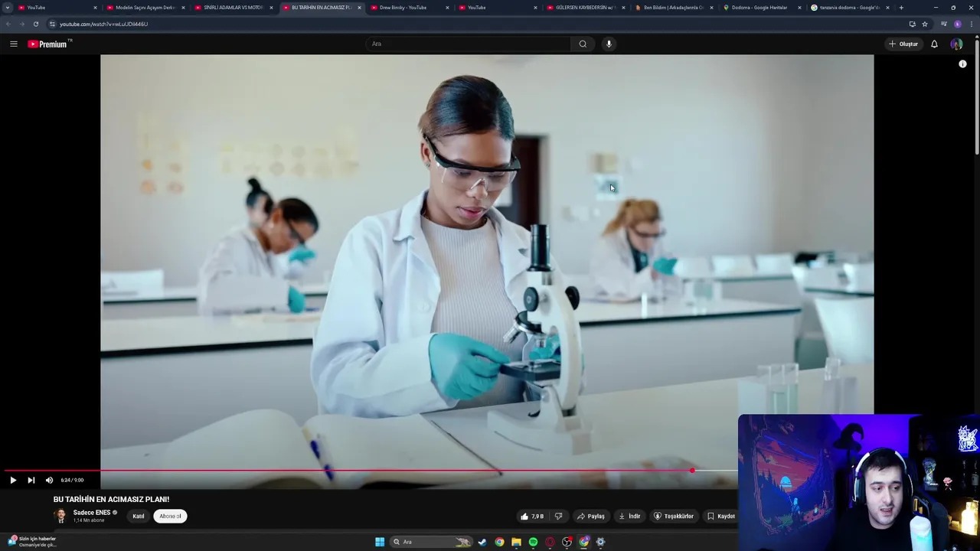Show video info card icon
This screenshot has width=980, height=551.
click(962, 64)
